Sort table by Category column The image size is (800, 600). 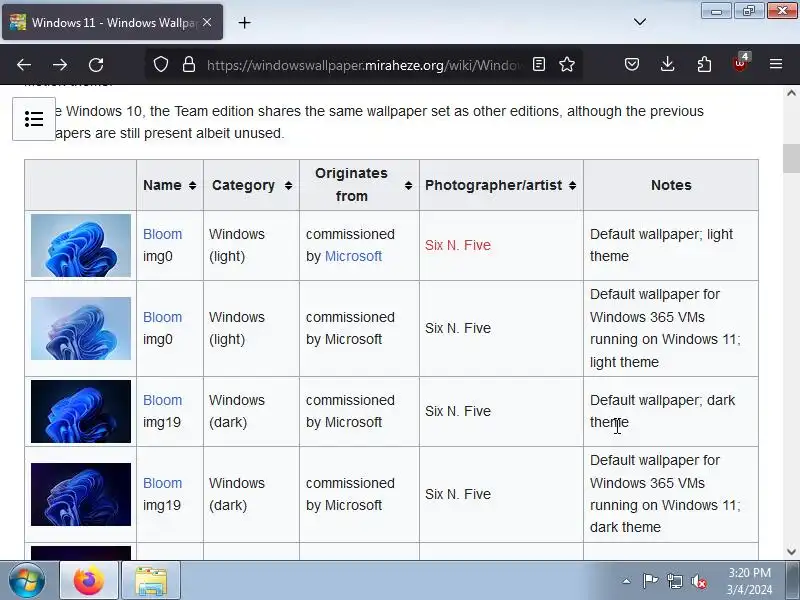point(288,185)
